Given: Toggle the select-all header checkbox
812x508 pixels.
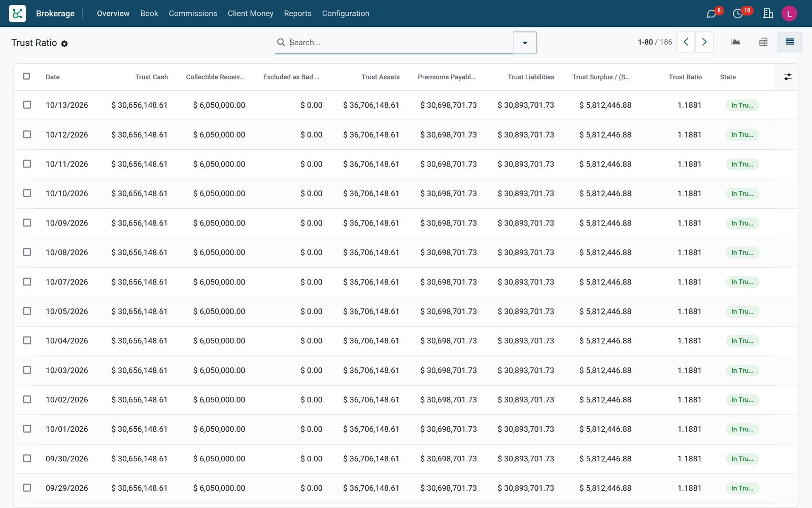Looking at the screenshot, I should (x=26, y=76).
